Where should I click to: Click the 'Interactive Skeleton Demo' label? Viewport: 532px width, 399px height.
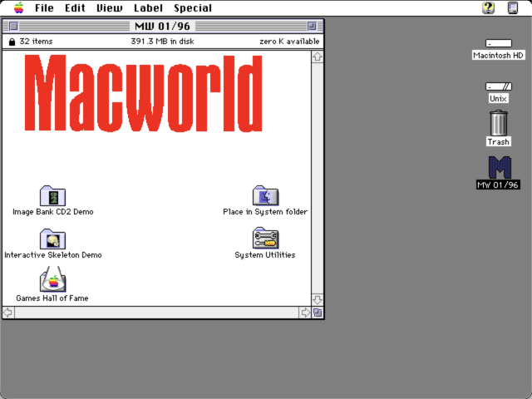[53, 255]
